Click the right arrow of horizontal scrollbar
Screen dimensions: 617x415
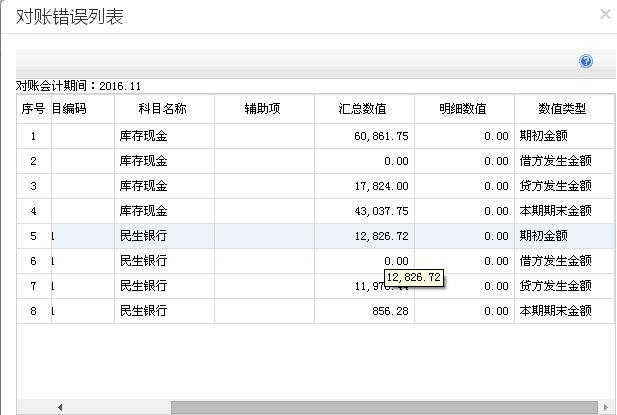[x=605, y=407]
